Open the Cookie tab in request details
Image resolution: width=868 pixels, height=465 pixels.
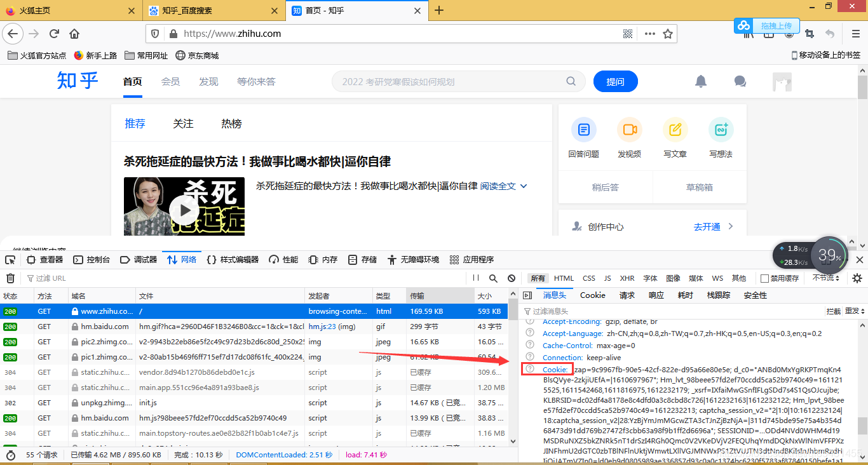(593, 295)
